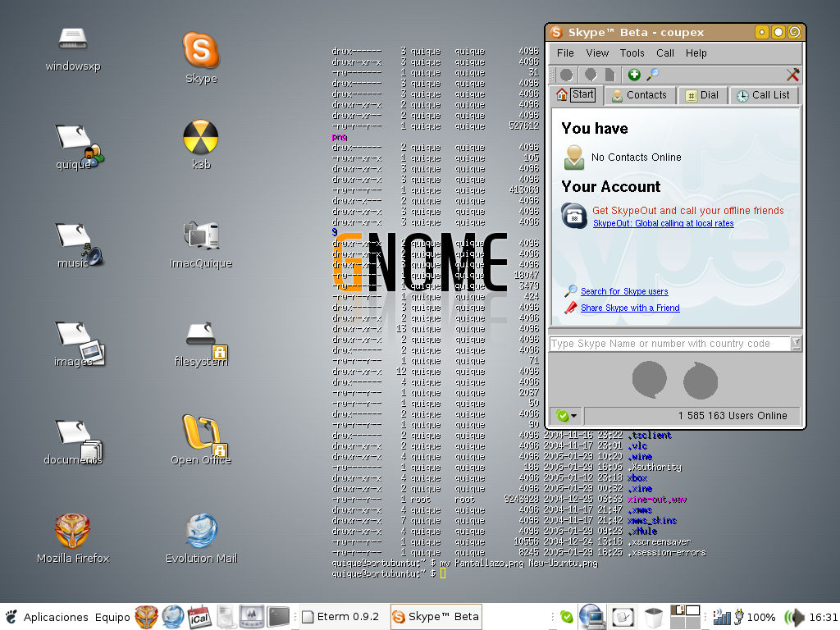Open the Aplicaciones menu

(54, 617)
